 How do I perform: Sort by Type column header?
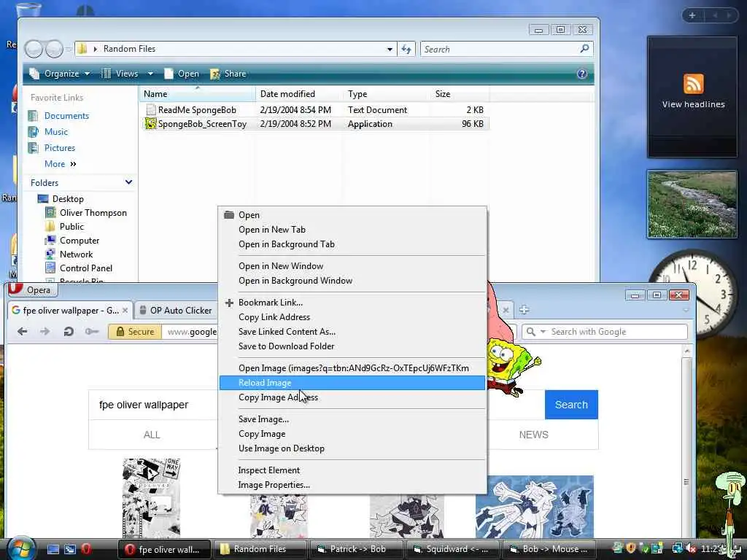pyautogui.click(x=387, y=94)
